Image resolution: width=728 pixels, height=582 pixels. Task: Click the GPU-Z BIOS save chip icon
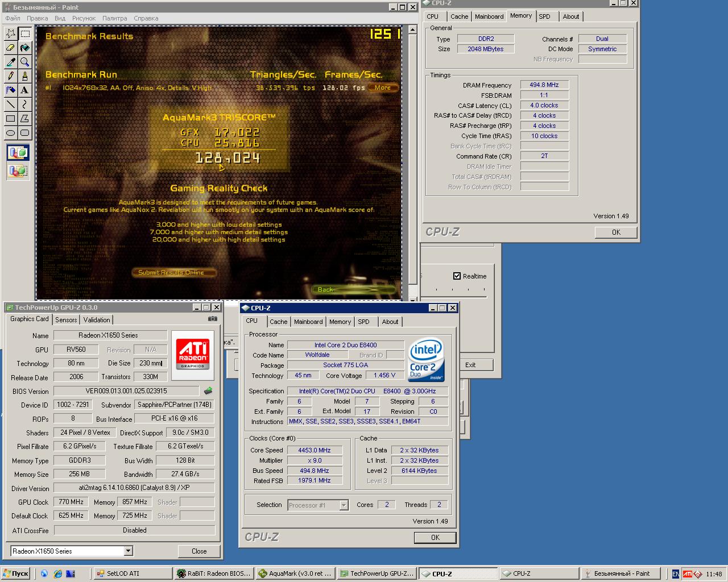[x=208, y=391]
